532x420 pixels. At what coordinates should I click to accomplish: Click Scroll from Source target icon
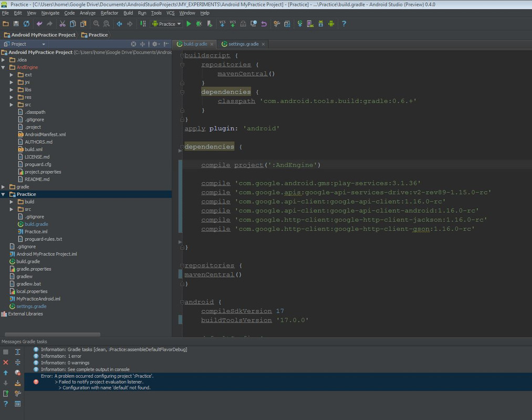tap(133, 44)
